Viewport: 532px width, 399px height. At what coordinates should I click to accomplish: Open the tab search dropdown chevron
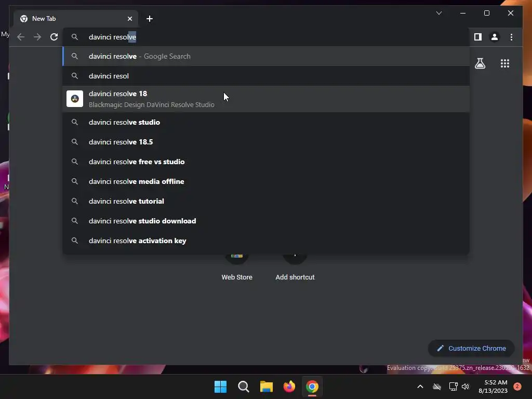(438, 13)
